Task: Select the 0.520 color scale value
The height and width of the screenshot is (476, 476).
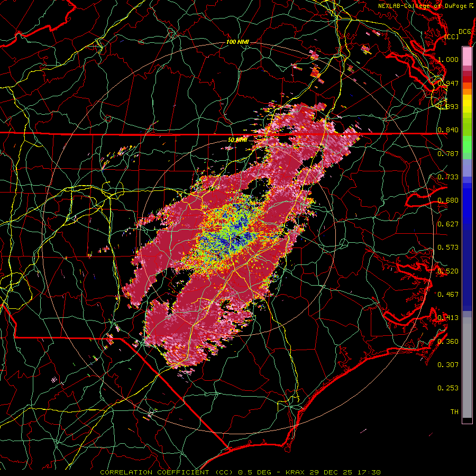Action: [448, 271]
